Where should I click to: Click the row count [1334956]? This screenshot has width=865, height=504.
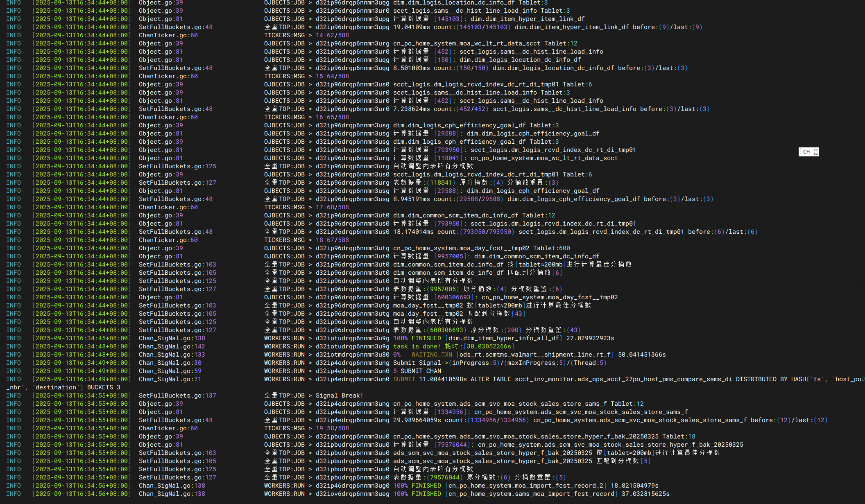[450, 412]
